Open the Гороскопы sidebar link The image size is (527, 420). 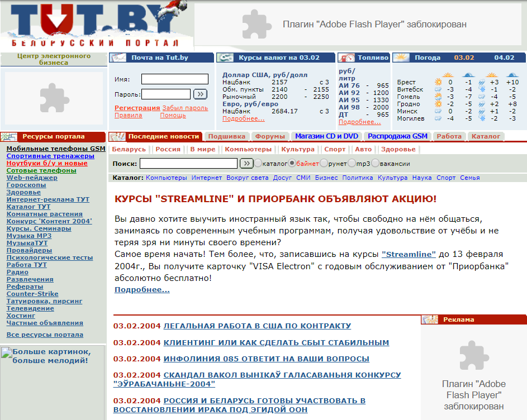(x=26, y=185)
